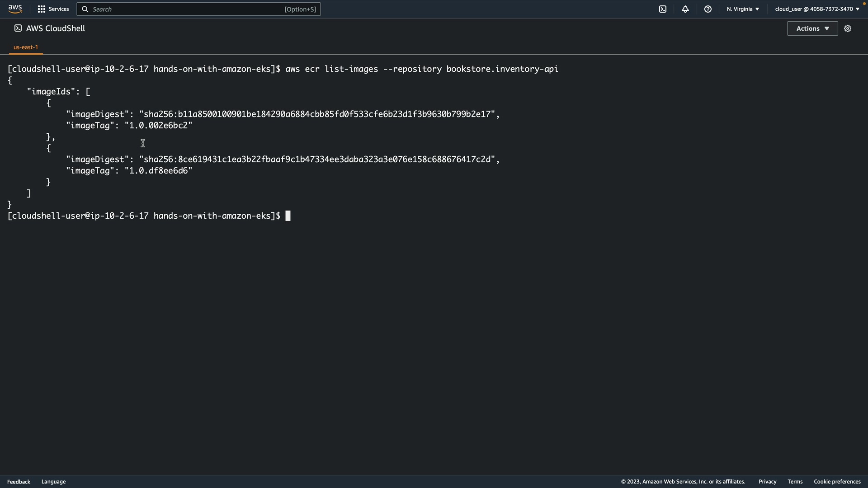Click the Services menu label

pyautogui.click(x=59, y=9)
